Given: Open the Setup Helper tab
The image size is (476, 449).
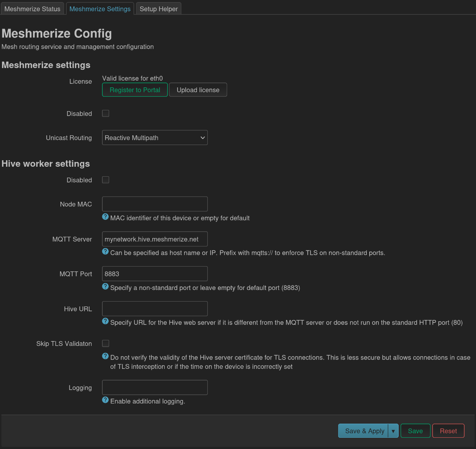Looking at the screenshot, I should (159, 9).
